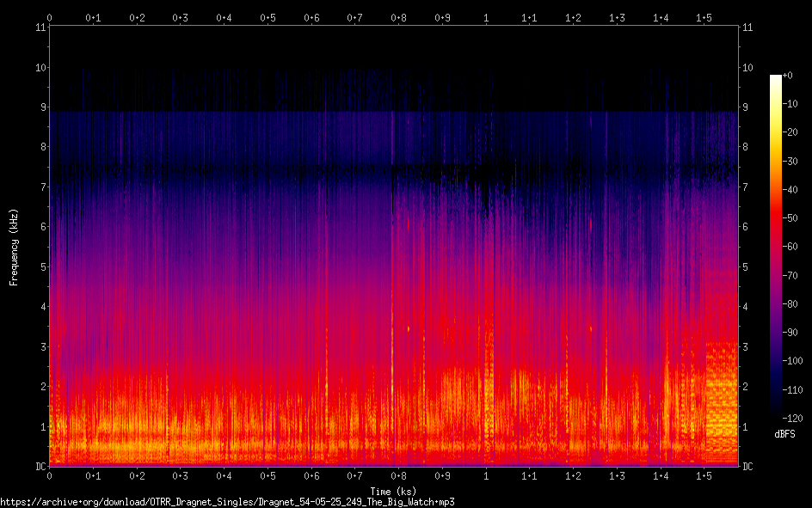Image resolution: width=812 pixels, height=508 pixels.
Task: Click the "Frequency (kHz)" axis title
Action: pyautogui.click(x=14, y=247)
